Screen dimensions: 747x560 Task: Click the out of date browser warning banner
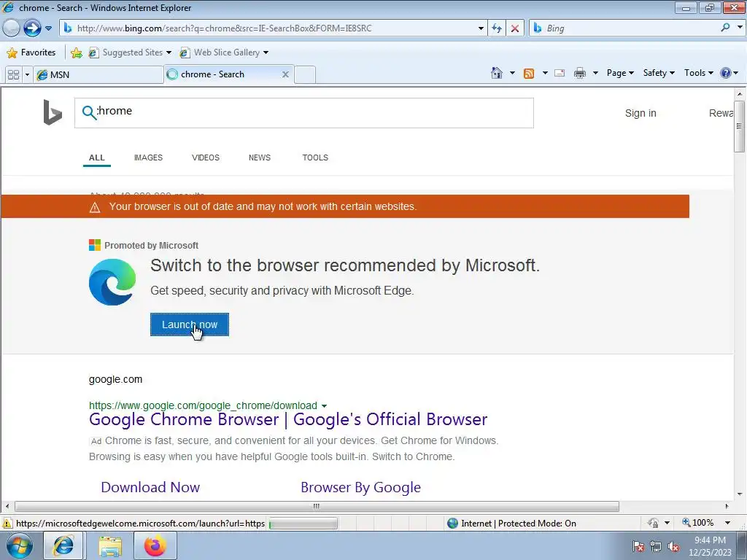pos(345,206)
